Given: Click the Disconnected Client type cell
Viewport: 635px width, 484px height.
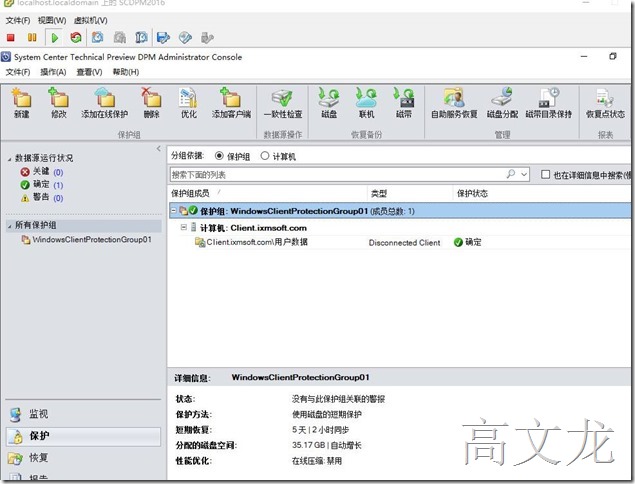Looking at the screenshot, I should coord(404,243).
